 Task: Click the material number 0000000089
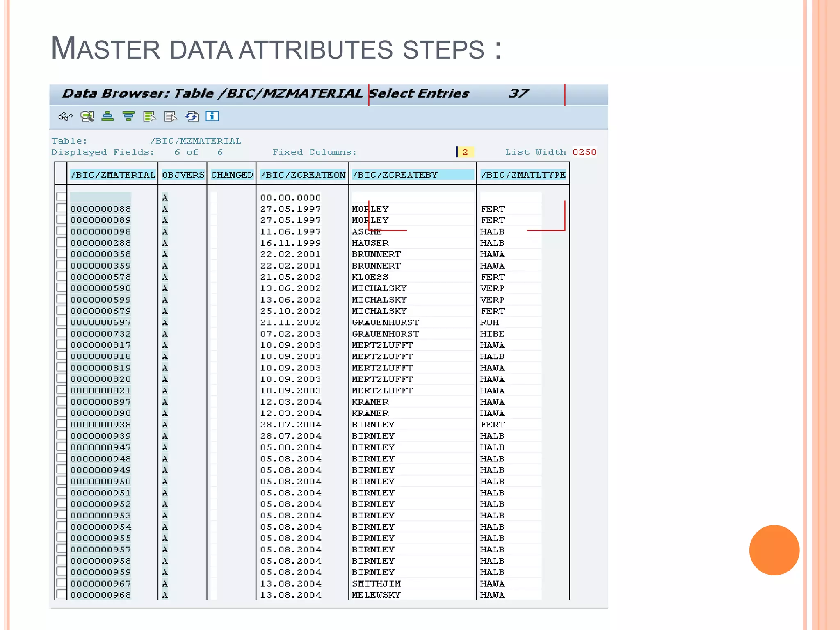click(x=100, y=220)
